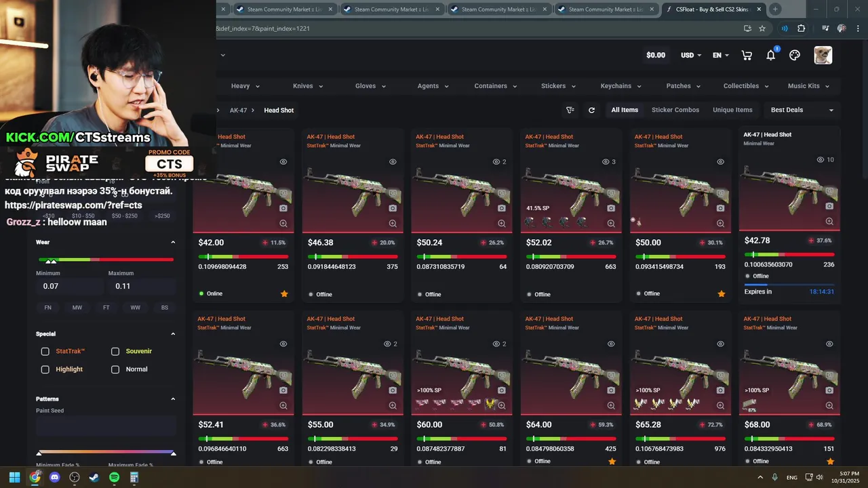Open Steam from the taskbar
The height and width of the screenshot is (488, 868).
pyautogui.click(x=94, y=477)
